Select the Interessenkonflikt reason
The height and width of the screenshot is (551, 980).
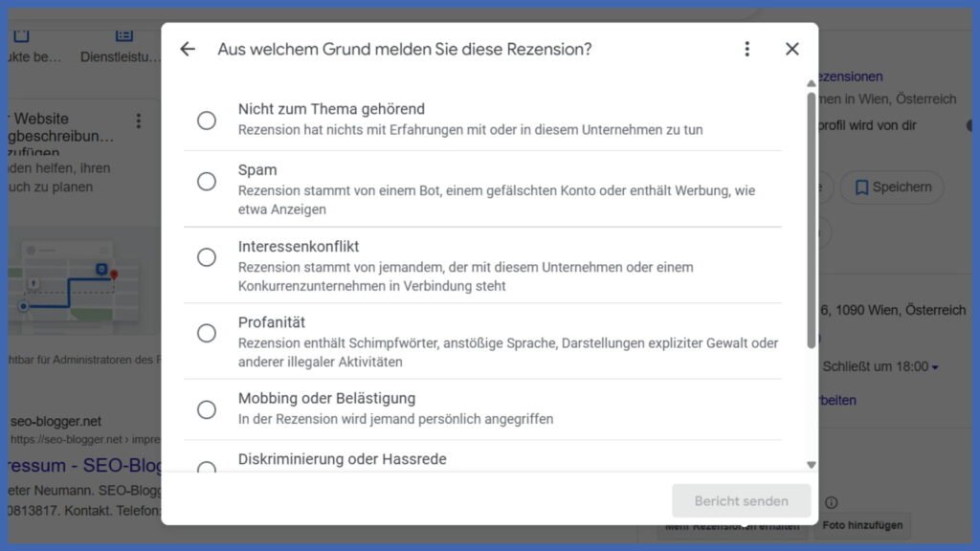pyautogui.click(x=207, y=256)
